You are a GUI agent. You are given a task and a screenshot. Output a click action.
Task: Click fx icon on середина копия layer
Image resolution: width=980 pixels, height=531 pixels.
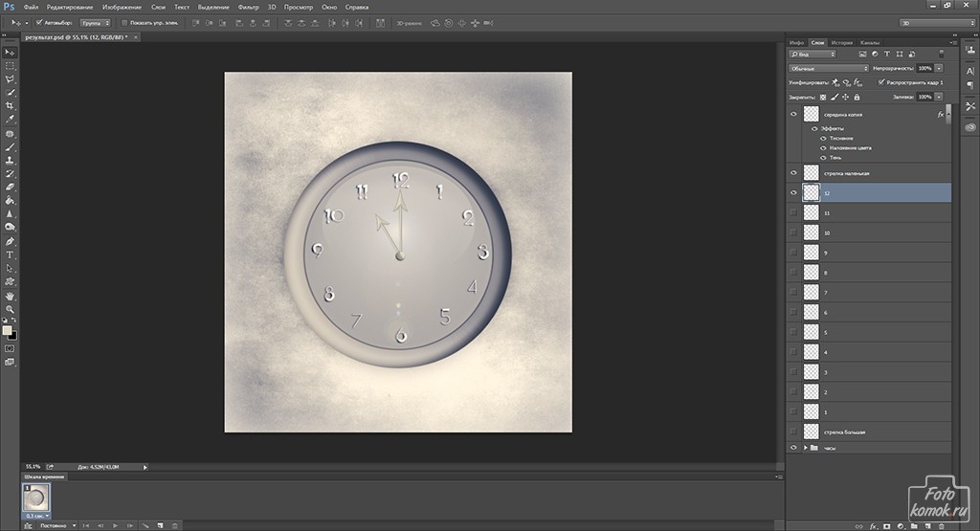click(940, 114)
